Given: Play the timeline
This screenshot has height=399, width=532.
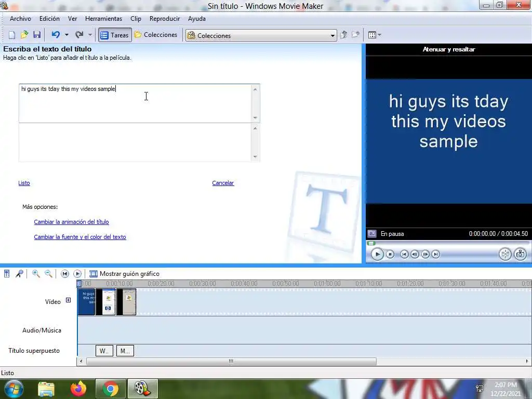Looking at the screenshot, I should pyautogui.click(x=77, y=274).
